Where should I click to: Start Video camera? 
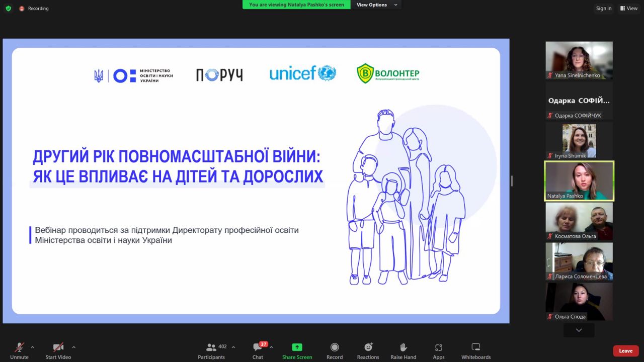click(58, 347)
